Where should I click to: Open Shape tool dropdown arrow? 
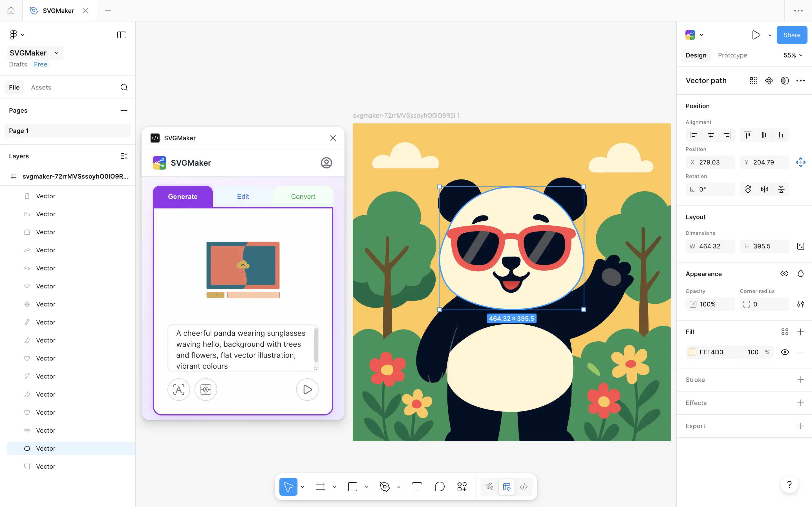pos(367,487)
